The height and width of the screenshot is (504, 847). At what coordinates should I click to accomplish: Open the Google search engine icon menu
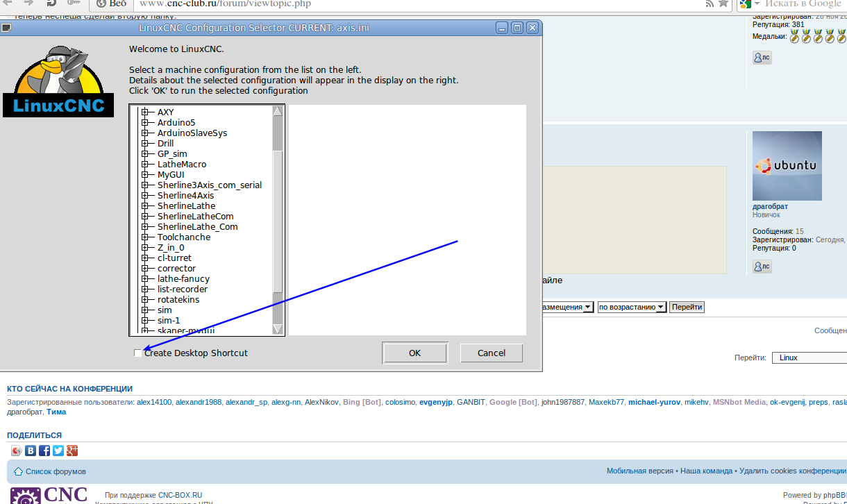coord(748,3)
